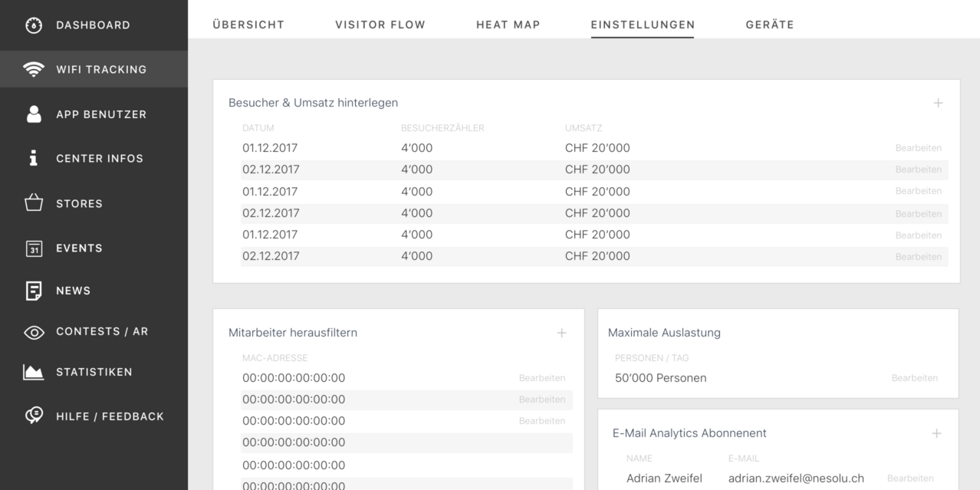Switch to the Übersicht tab
980x490 pixels.
pos(248,25)
